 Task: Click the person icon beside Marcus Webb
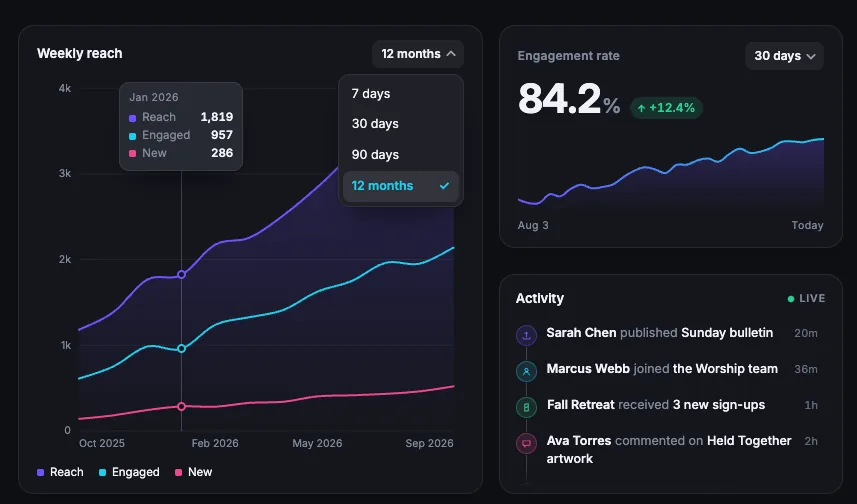tap(526, 371)
